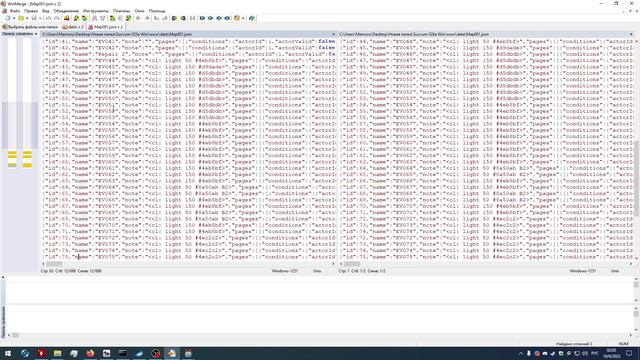The image size is (640, 360).
Task: Open the Окно menu
Action: pos(139,11)
